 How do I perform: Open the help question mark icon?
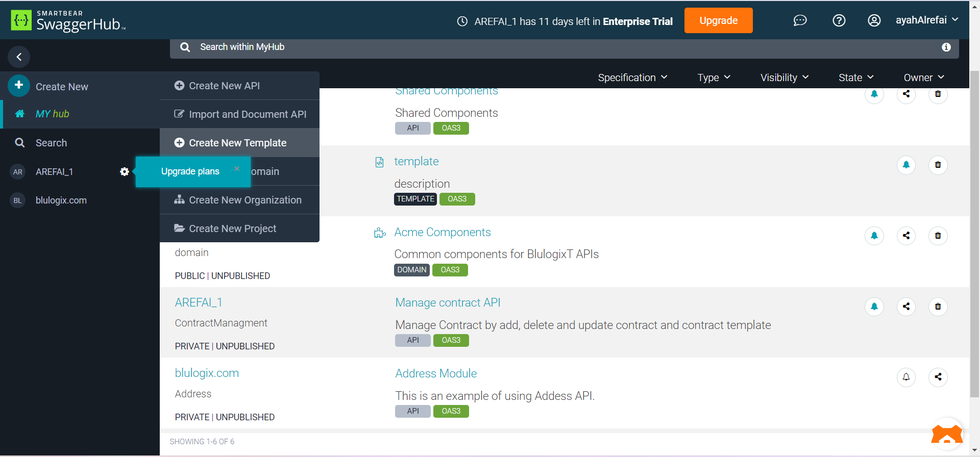point(839,20)
